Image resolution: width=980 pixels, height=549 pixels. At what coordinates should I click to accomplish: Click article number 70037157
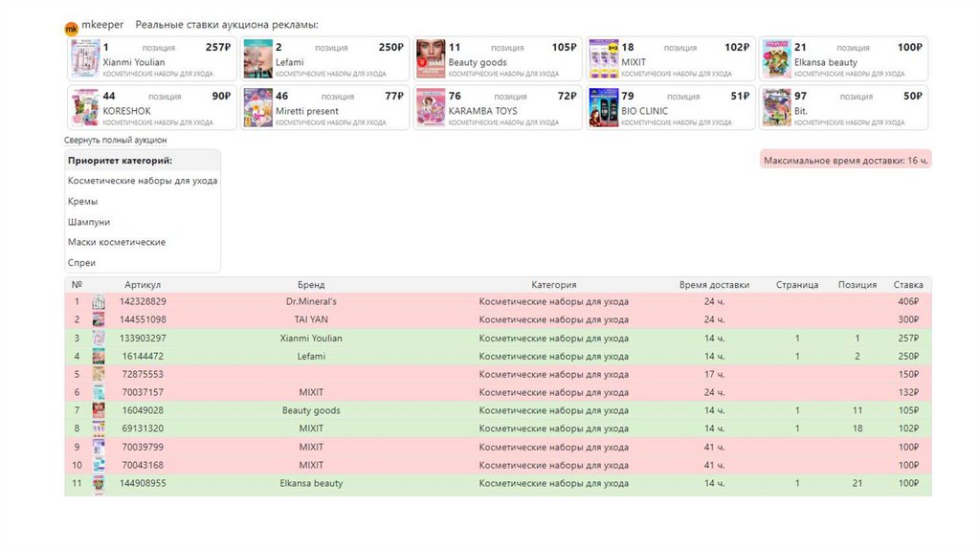pyautogui.click(x=143, y=393)
